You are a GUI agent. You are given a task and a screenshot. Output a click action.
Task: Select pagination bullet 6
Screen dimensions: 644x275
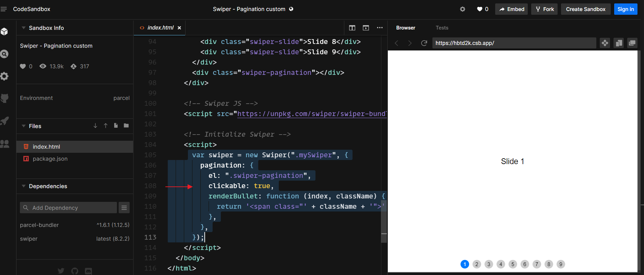click(525, 264)
